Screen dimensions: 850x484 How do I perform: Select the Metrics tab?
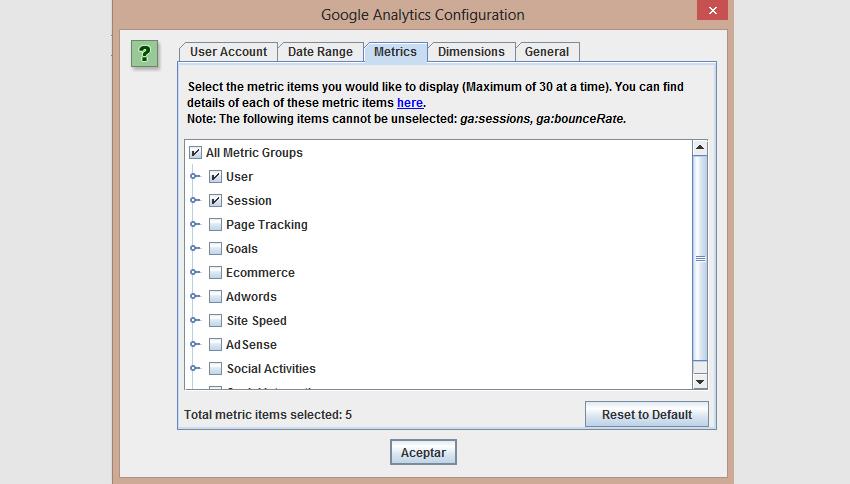click(396, 51)
